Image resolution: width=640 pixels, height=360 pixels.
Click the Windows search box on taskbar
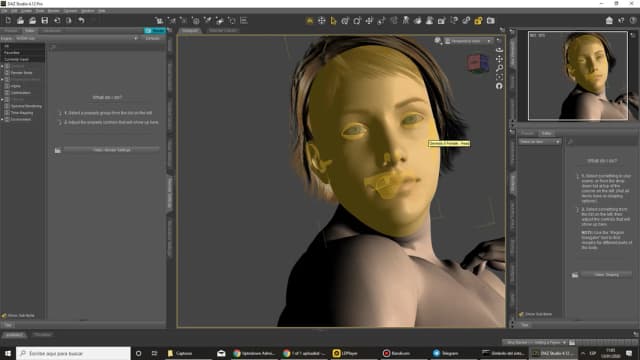73,353
